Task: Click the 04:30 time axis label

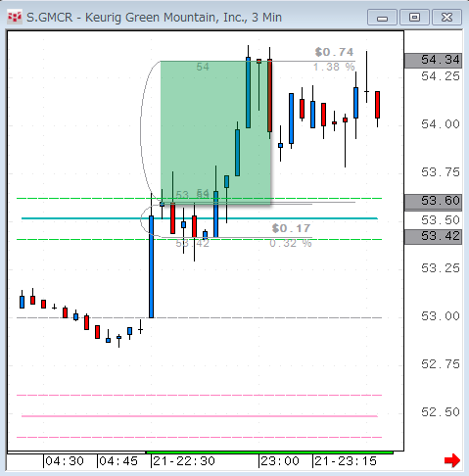Action: (x=65, y=461)
